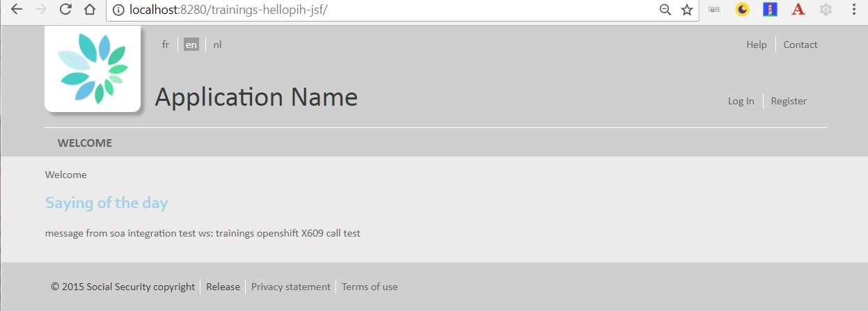Go back with the browser back arrow
Screen dimensions: 868x311
[x=17, y=10]
